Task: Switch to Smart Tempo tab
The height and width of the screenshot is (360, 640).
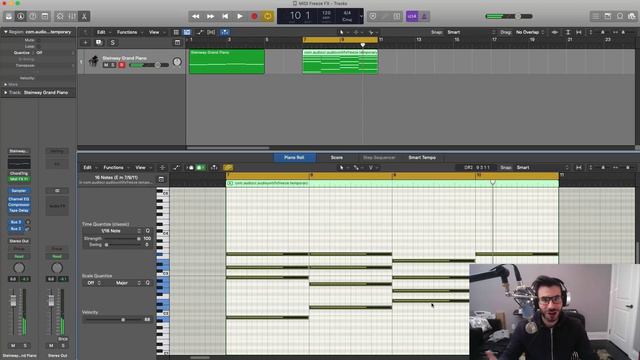Action: (422, 157)
